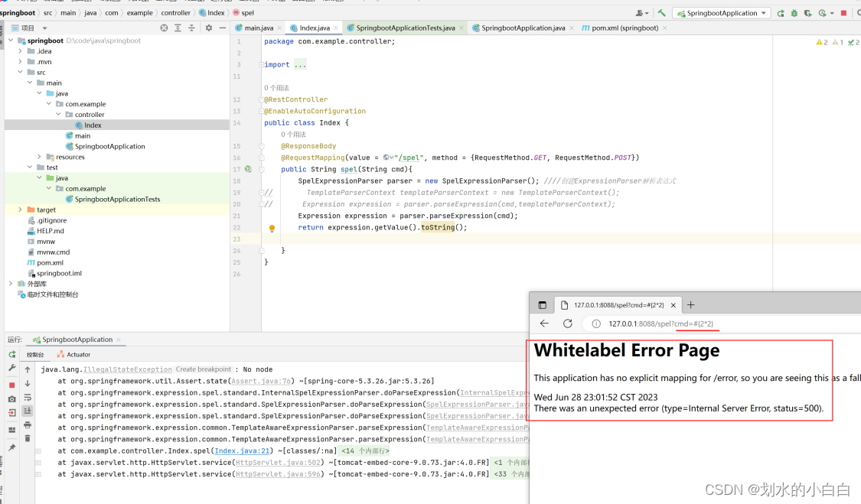The image size is (861, 504).
Task: Take thread dump with camera icon
Action: tap(12, 398)
